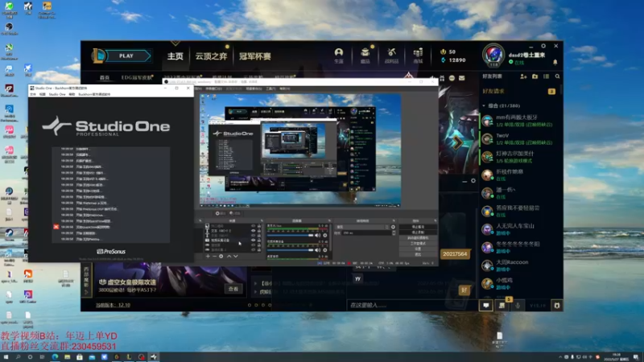The image size is (644, 362).
Task: Click the bug report icon at bottom right
Action: pyautogui.click(x=557, y=306)
